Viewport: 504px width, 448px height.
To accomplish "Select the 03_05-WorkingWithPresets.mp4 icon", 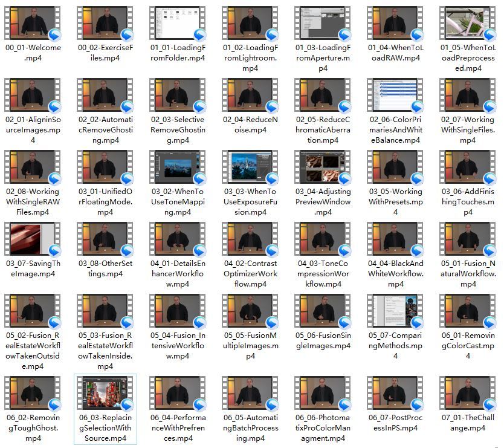I will point(395,167).
